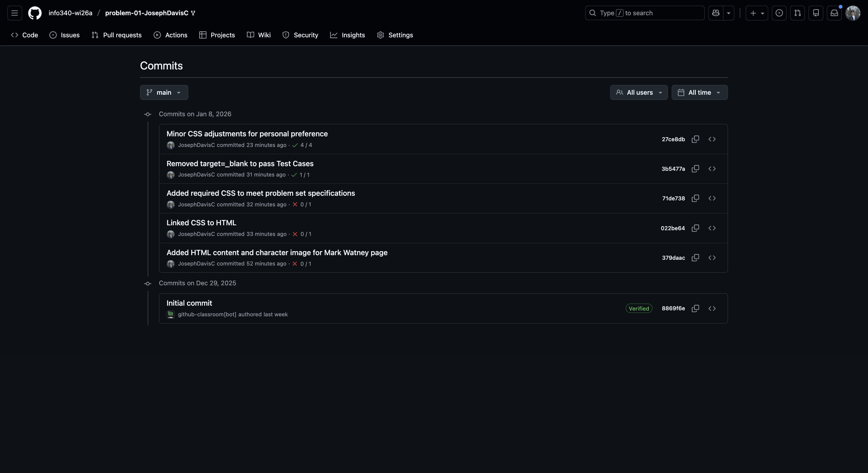Open the Copilot menu icon

pos(715,13)
